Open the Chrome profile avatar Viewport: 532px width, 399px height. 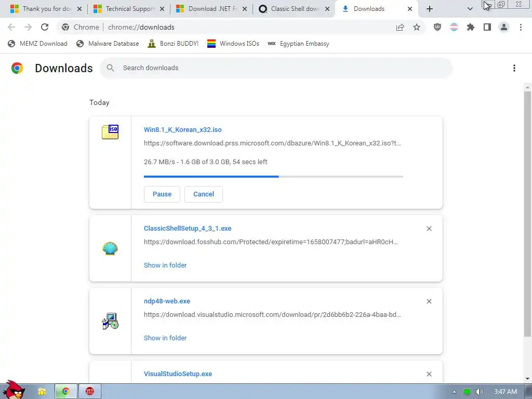click(x=504, y=27)
